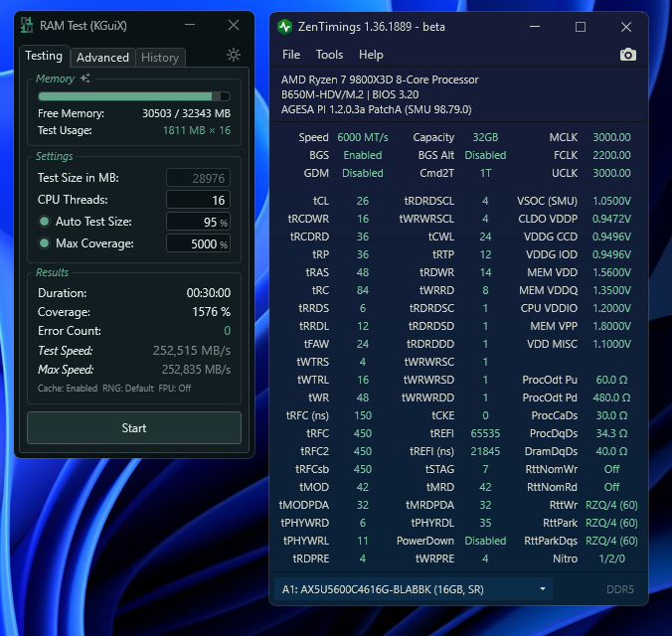Click the PowerDown value Disabled

pos(485,541)
